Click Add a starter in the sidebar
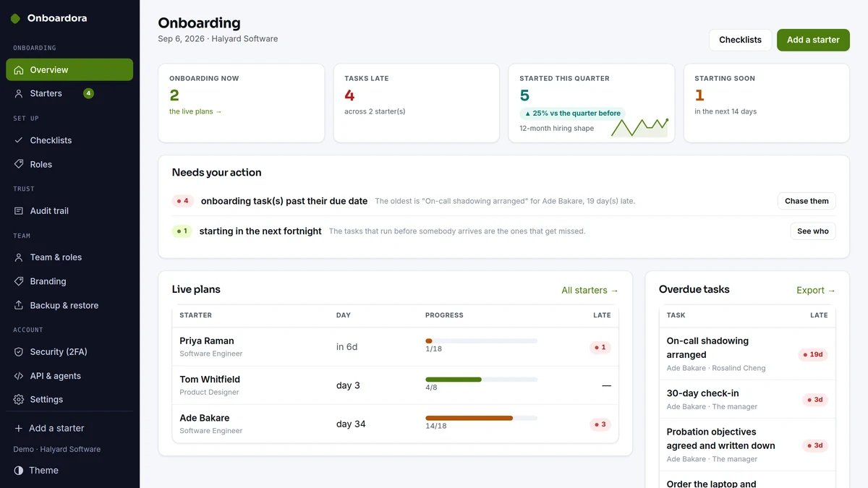868x488 pixels. click(x=69, y=428)
